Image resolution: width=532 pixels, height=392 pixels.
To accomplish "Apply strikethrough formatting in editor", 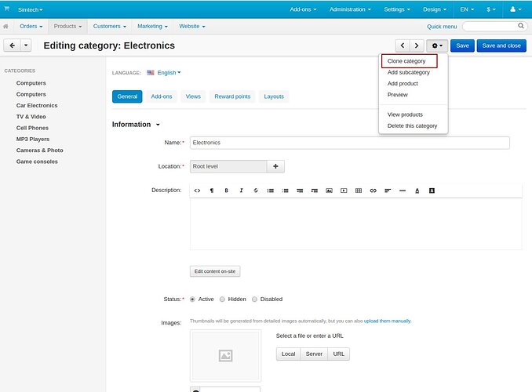I will pos(256,191).
